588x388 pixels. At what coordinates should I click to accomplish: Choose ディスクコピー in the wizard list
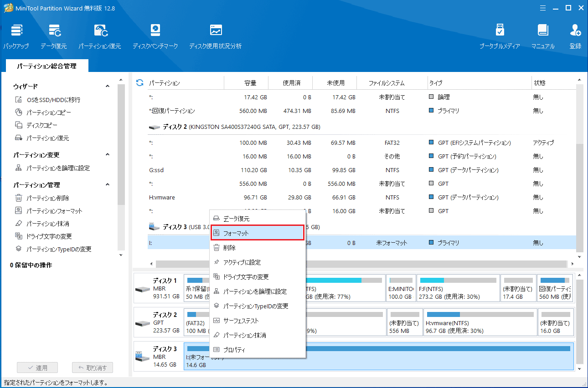pos(36,125)
